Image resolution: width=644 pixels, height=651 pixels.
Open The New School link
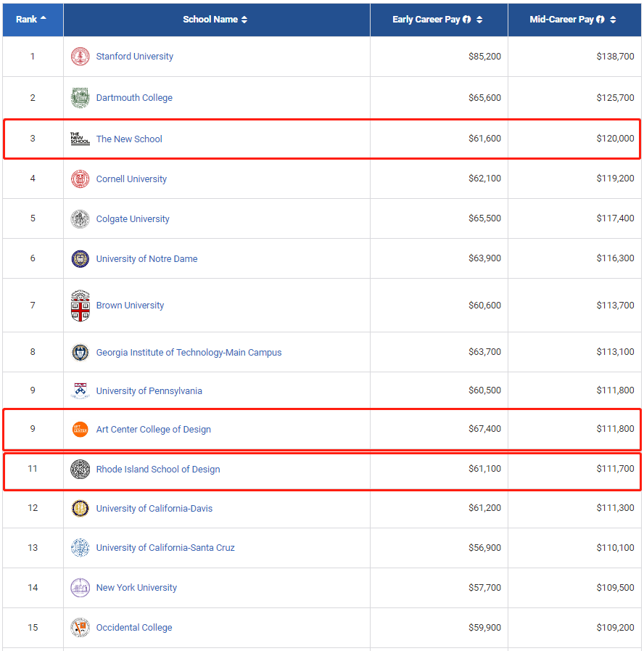click(x=129, y=139)
